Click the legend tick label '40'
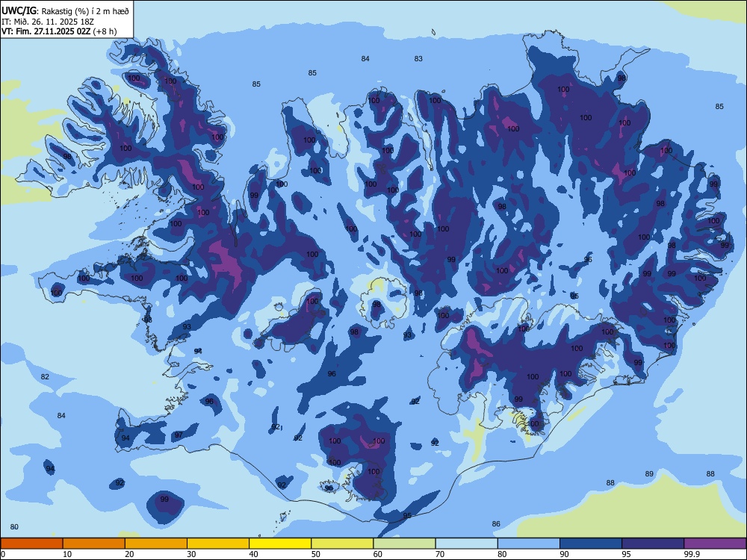This screenshot has width=747, height=560. (x=254, y=554)
